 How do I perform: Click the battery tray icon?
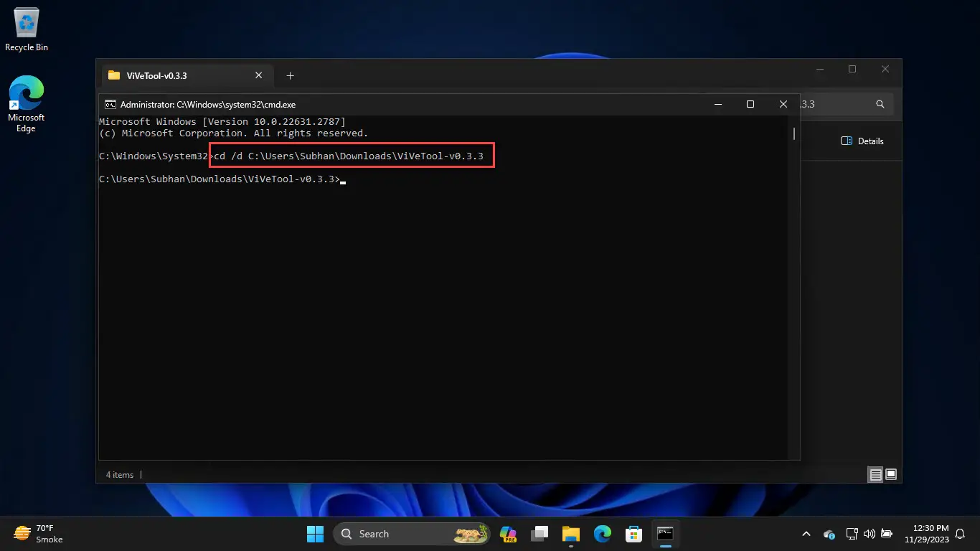click(x=887, y=534)
